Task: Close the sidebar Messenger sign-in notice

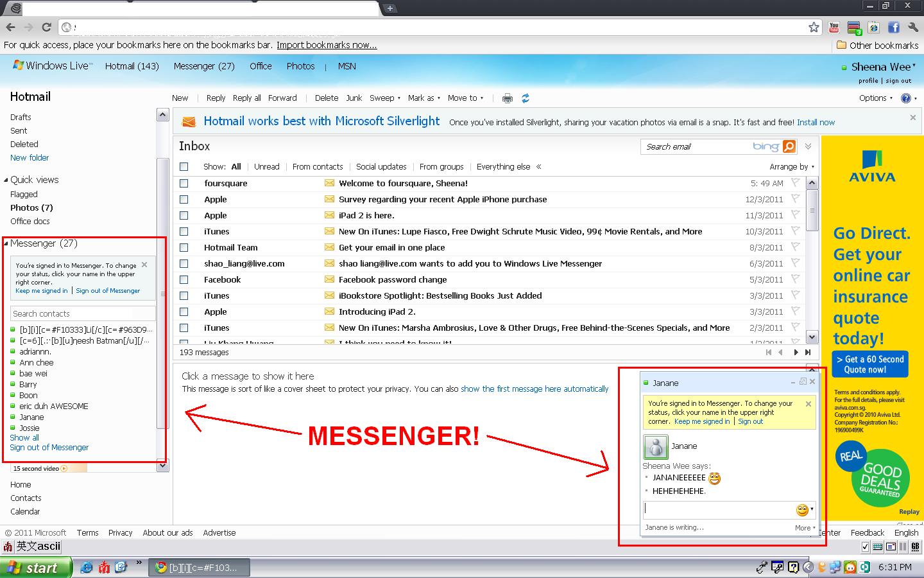Action: point(144,264)
